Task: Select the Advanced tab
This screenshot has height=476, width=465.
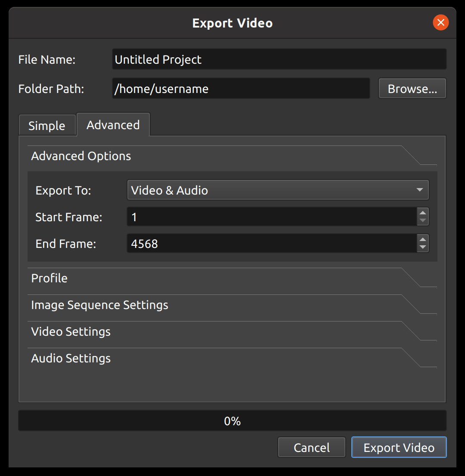Action: 113,124
